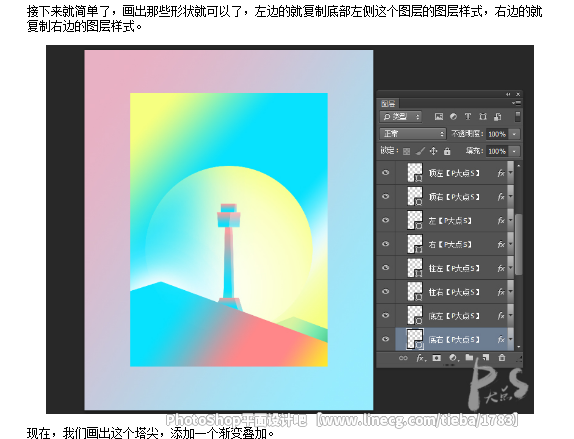Image resolution: width=574 pixels, height=439 pixels.
Task: Expand effects arrow on 左 layer
Action: point(510,221)
